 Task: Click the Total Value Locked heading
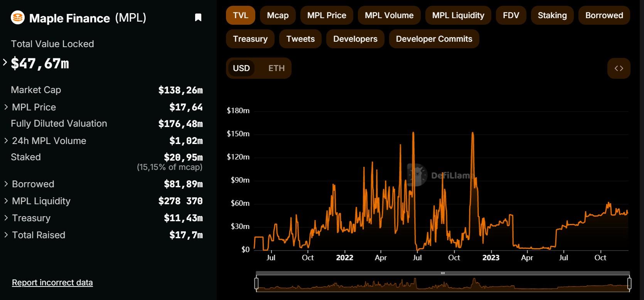(x=52, y=44)
